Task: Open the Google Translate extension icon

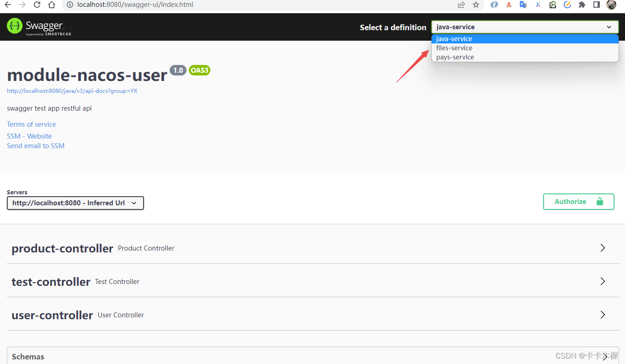Action: [x=523, y=5]
